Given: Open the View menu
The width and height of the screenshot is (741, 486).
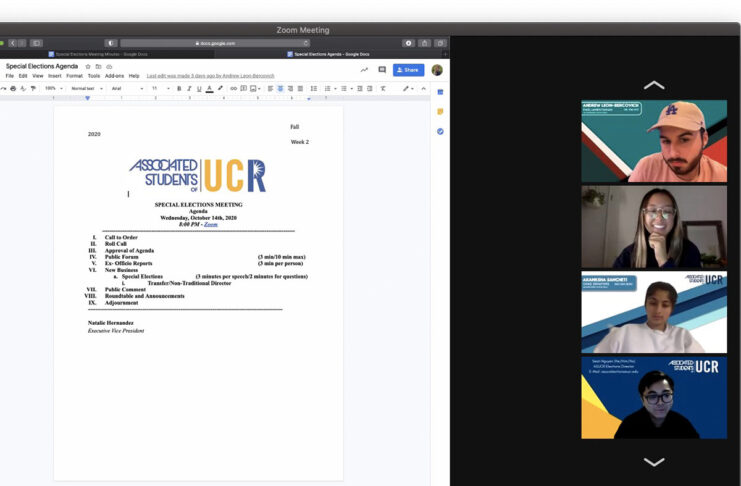Looking at the screenshot, I should click(x=38, y=76).
